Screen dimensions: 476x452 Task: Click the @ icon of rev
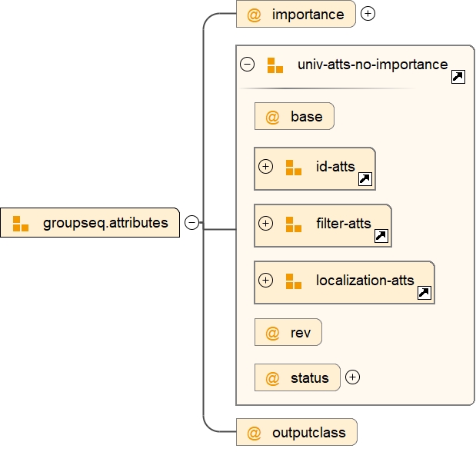pos(272,333)
